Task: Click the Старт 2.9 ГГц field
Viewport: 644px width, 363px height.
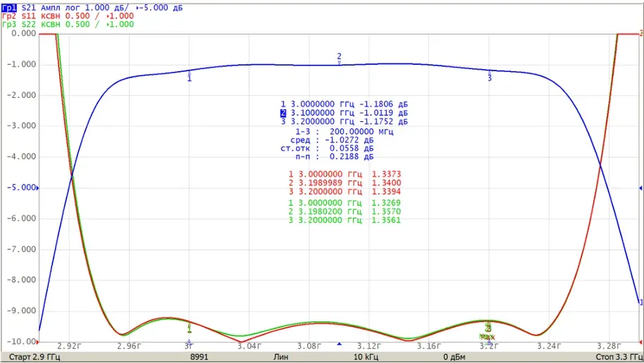Action: tap(35, 357)
